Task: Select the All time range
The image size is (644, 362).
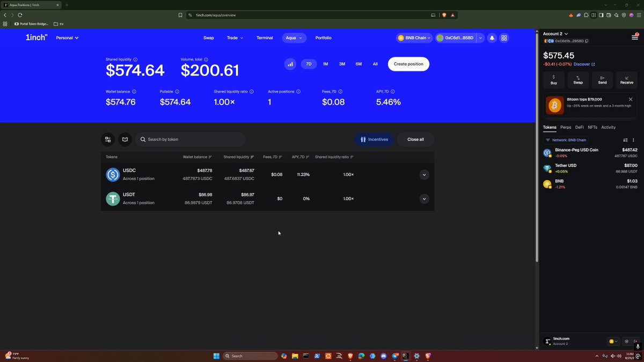Action: 375,64
